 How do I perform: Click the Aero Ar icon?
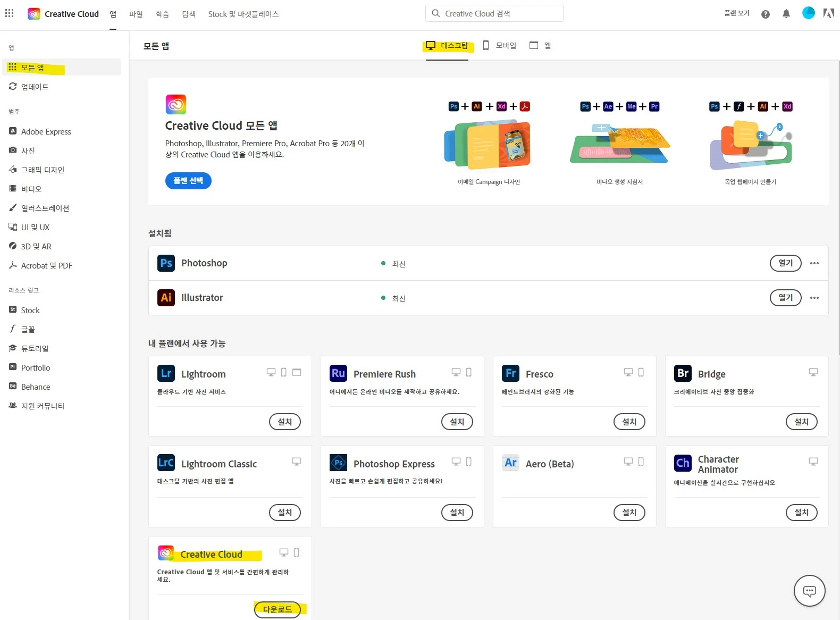pyautogui.click(x=510, y=463)
